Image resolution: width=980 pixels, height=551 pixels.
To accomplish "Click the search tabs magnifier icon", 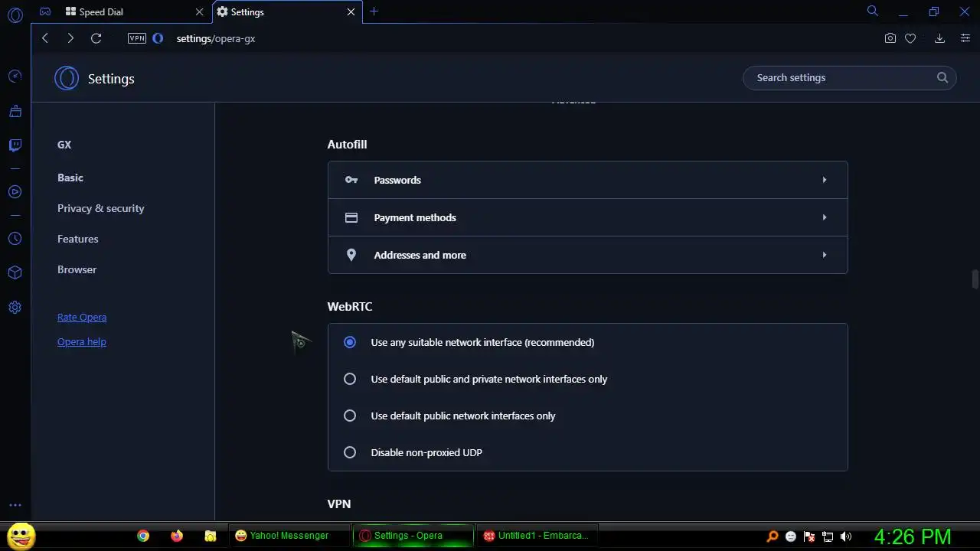I will pyautogui.click(x=872, y=11).
